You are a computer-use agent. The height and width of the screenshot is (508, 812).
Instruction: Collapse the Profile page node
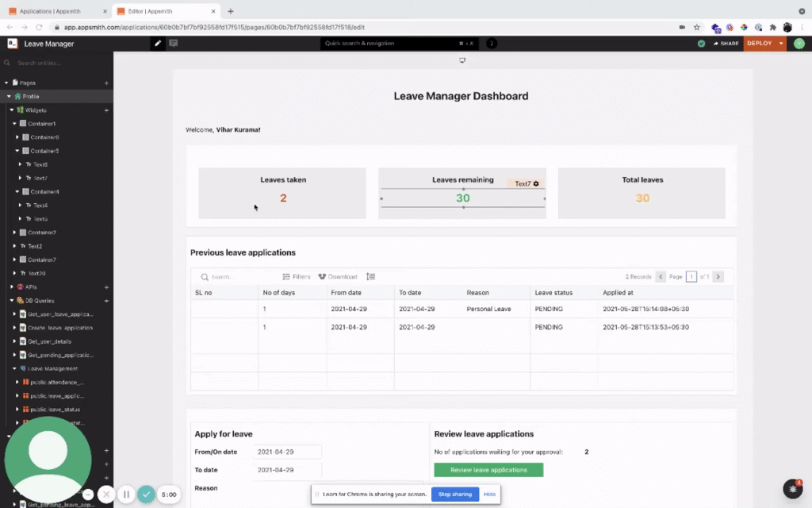pyautogui.click(x=9, y=96)
